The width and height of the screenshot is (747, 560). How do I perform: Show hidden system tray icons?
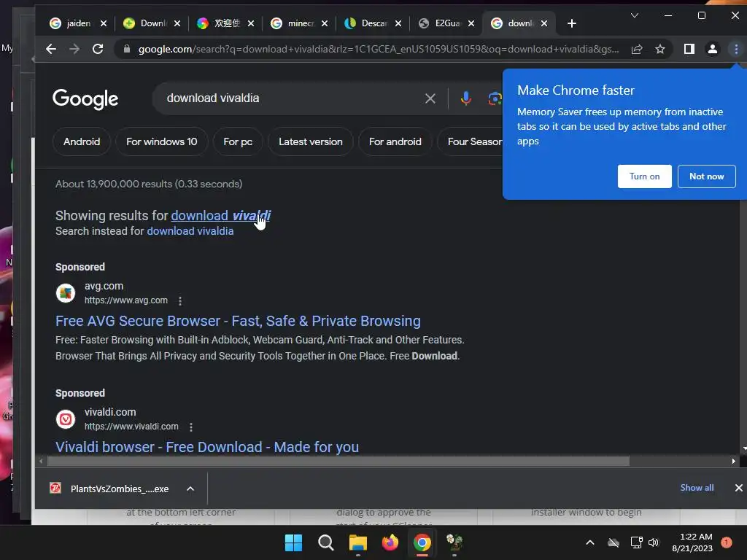(x=589, y=542)
